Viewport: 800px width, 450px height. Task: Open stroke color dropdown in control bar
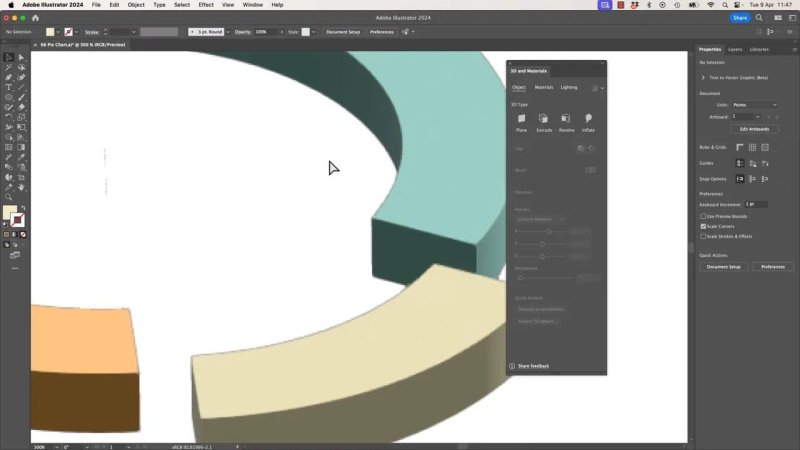click(x=76, y=32)
